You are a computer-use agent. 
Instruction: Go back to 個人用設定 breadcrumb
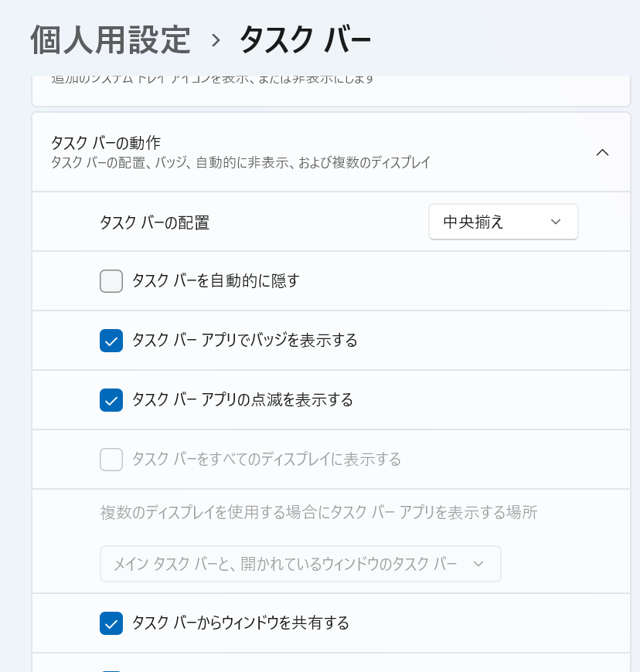(x=111, y=40)
